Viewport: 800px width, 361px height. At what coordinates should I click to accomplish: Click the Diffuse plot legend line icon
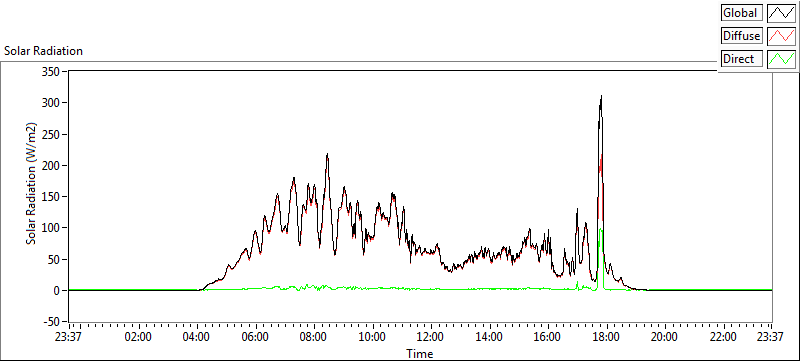pyautogui.click(x=781, y=36)
